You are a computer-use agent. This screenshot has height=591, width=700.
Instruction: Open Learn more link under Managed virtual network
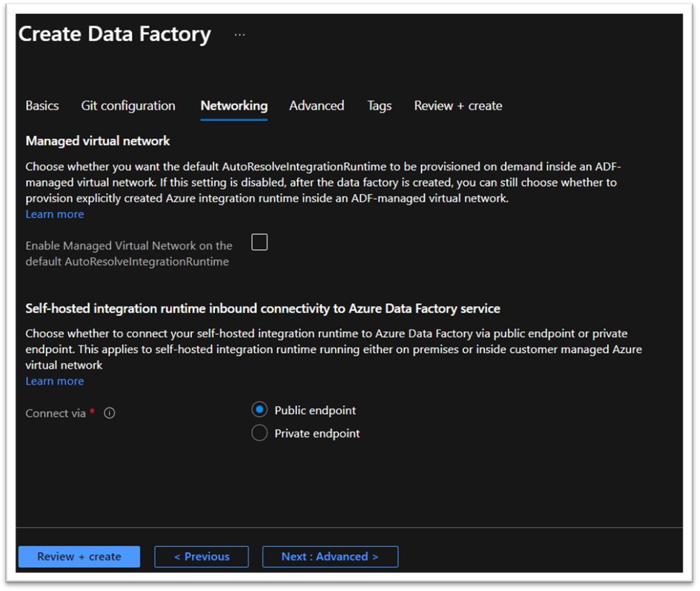tap(55, 214)
